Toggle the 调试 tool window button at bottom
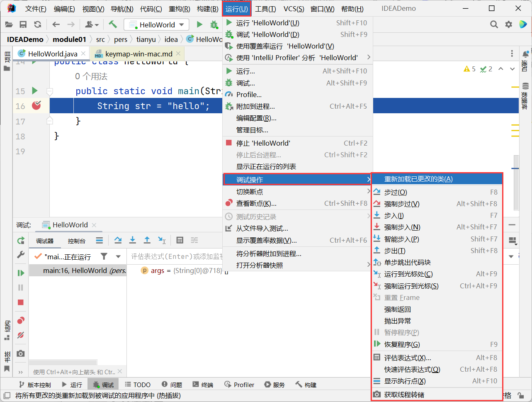 (x=104, y=385)
